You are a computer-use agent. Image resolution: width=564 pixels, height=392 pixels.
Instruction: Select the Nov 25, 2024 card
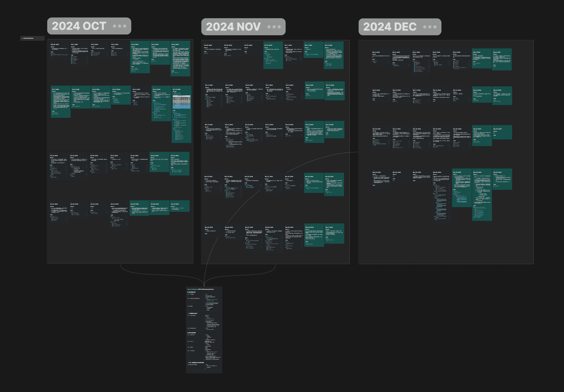click(214, 231)
